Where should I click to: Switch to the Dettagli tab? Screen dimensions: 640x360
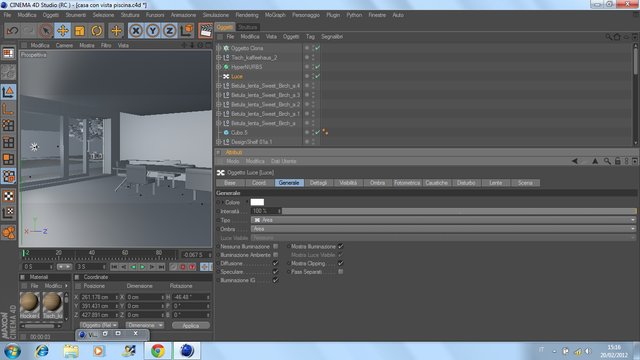tap(318, 183)
